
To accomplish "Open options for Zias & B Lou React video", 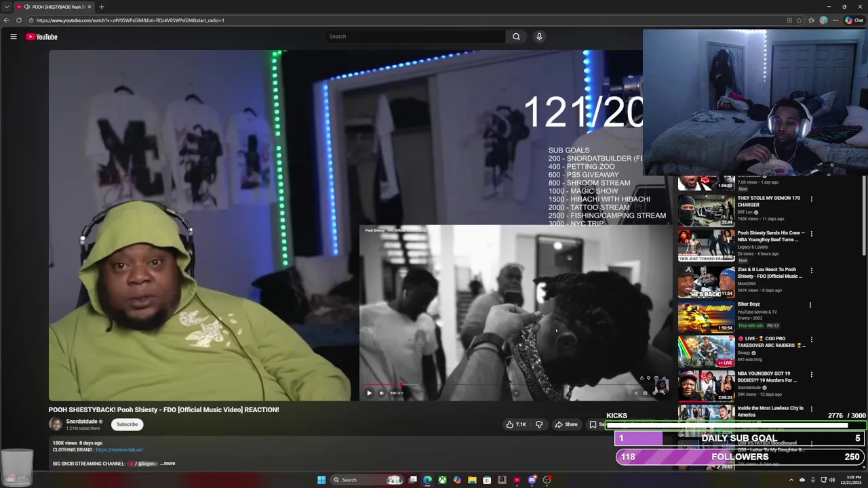I will pyautogui.click(x=811, y=270).
